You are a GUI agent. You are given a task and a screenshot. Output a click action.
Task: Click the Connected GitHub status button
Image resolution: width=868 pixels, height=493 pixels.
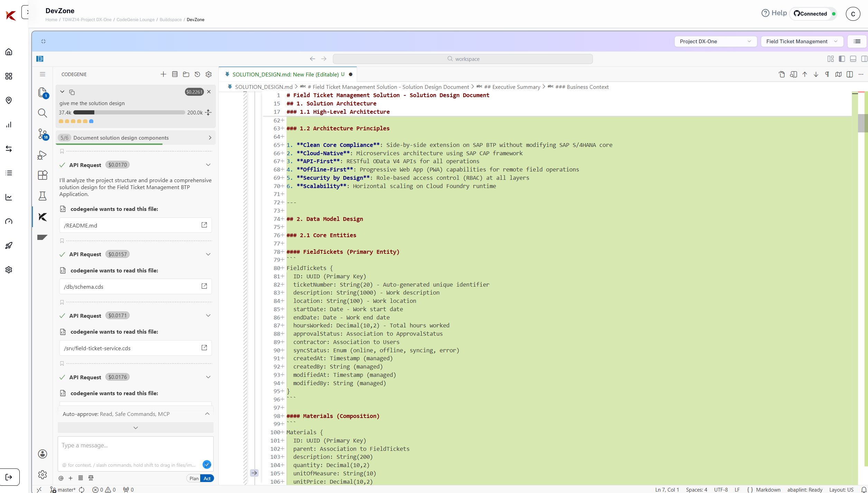click(811, 14)
